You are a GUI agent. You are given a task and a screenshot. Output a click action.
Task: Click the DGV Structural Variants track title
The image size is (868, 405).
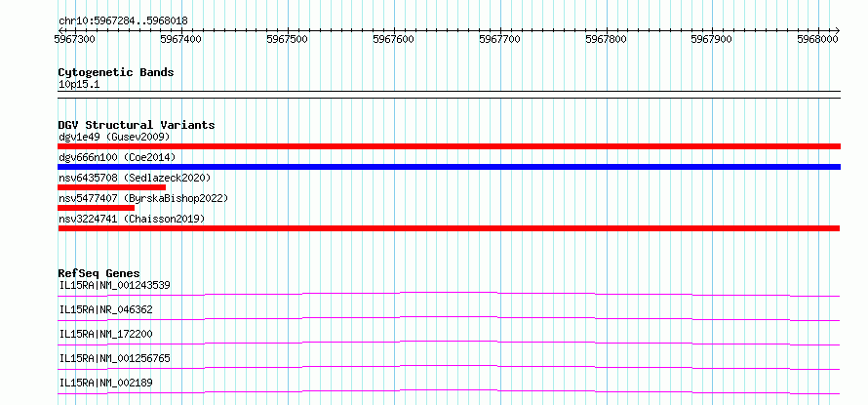(x=137, y=125)
